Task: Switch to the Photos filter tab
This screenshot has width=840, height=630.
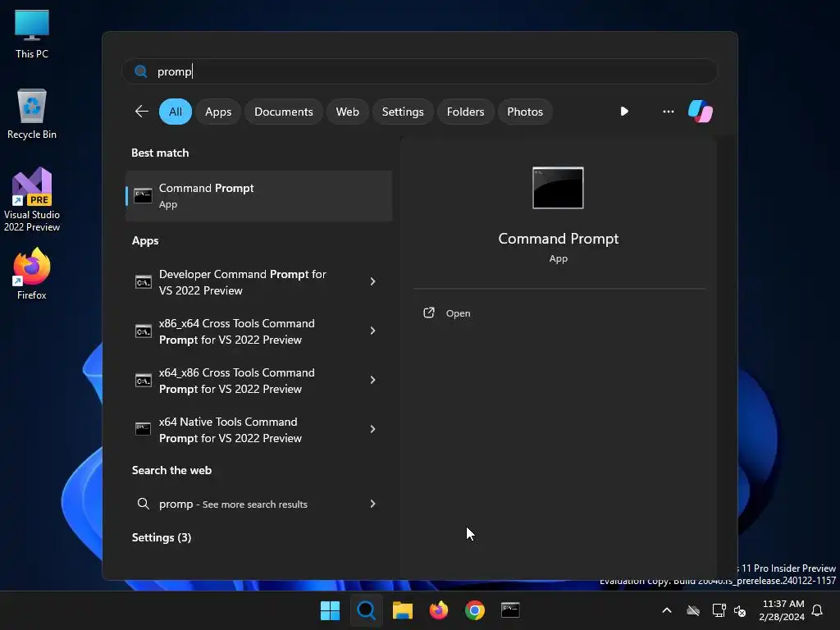Action: pos(524,112)
